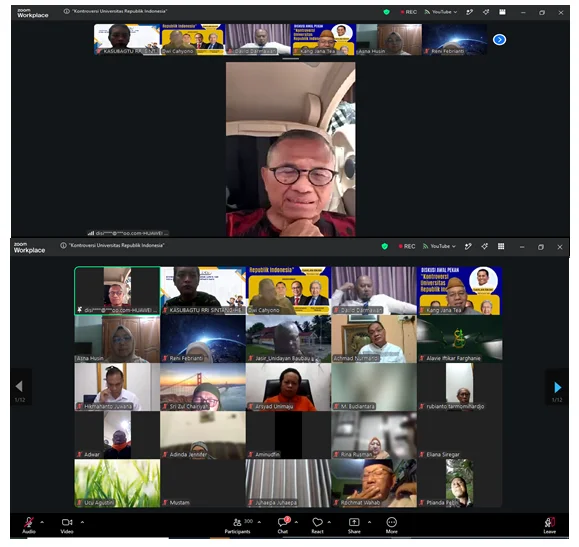The image size is (579, 547).
Task: Go to next gallery page with blue arrow
Action: tap(558, 387)
